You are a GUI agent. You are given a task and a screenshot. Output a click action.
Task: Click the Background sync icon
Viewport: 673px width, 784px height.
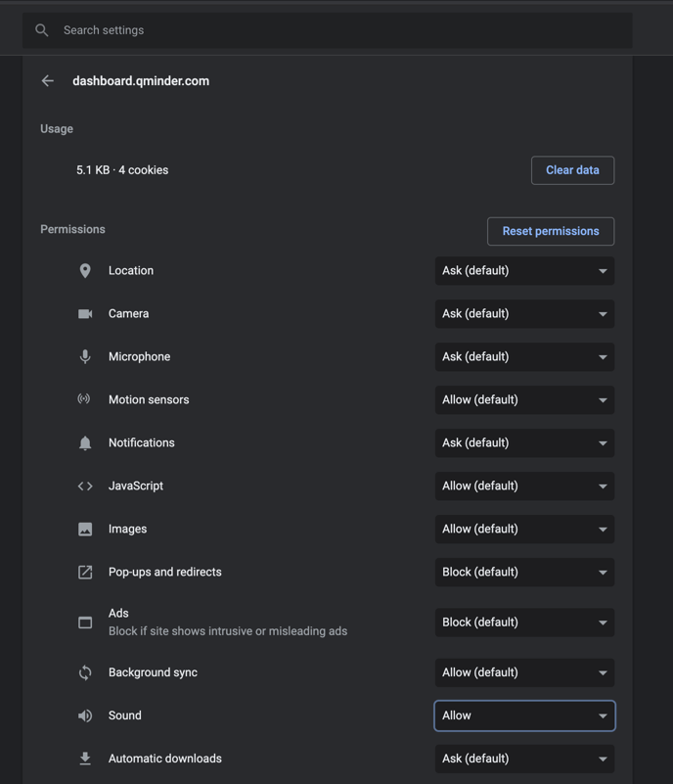click(85, 672)
